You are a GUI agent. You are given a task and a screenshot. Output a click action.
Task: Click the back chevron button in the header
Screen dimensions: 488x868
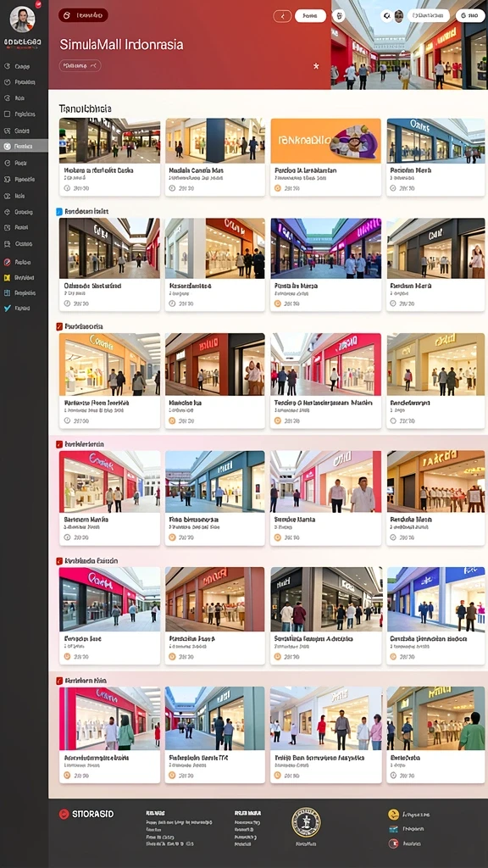pos(282,16)
